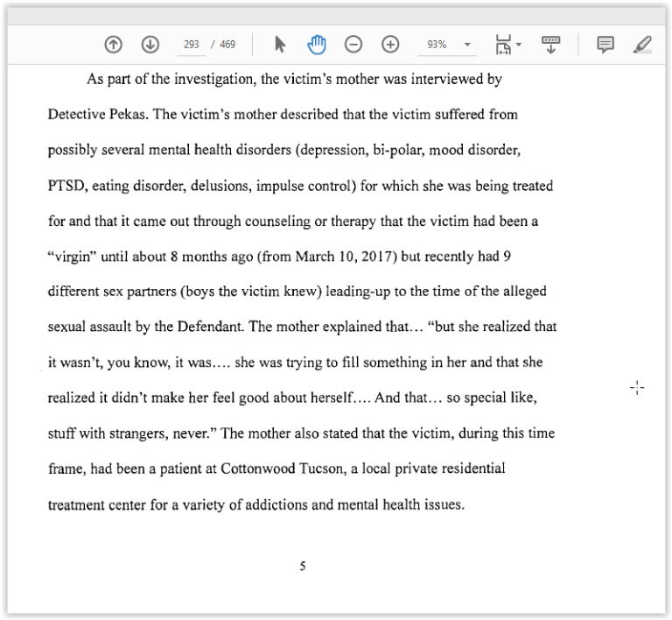672x620 pixels.
Task: Click the fit page width icon
Action: pos(503,45)
